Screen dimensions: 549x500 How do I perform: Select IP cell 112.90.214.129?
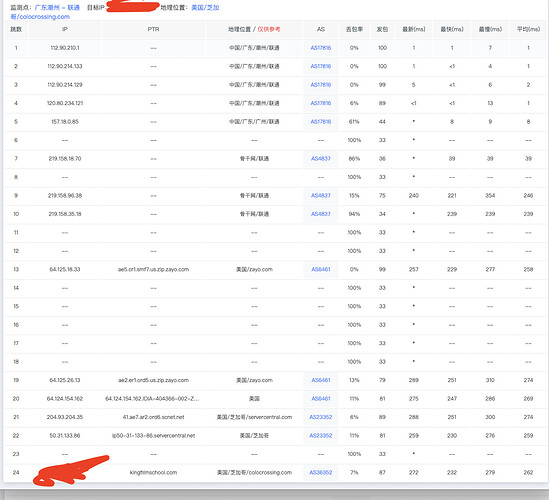(65, 85)
